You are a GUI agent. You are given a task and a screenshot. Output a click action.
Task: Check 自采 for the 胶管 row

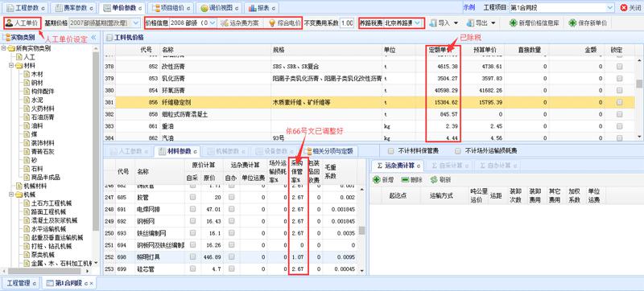[192, 197]
